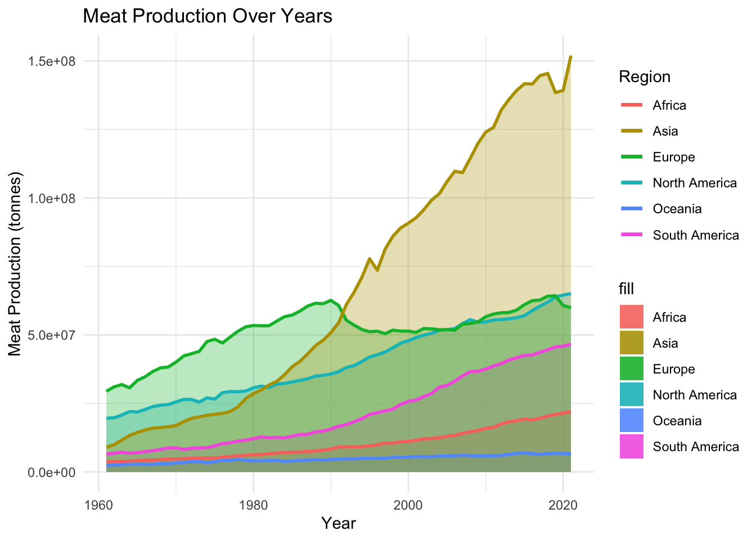This screenshot has width=756, height=540.
Task: Select the magenta South America line key
Action: (x=632, y=235)
